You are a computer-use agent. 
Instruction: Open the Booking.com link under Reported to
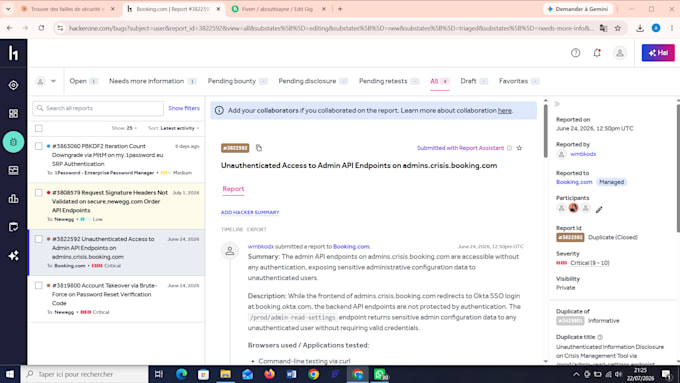[x=574, y=182]
